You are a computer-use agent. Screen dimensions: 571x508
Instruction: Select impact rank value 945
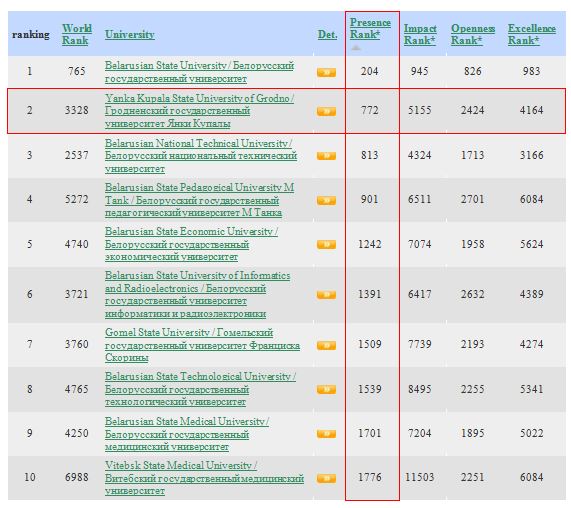point(420,71)
